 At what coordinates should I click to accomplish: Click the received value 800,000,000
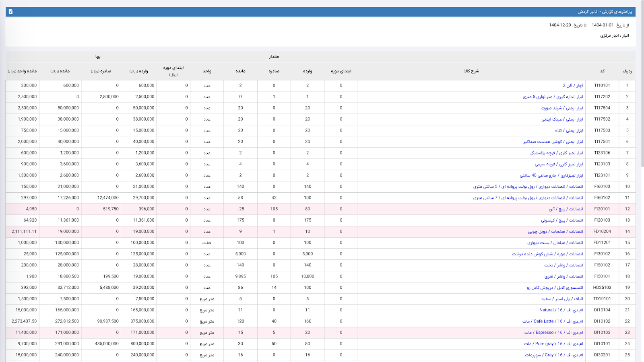142,344
